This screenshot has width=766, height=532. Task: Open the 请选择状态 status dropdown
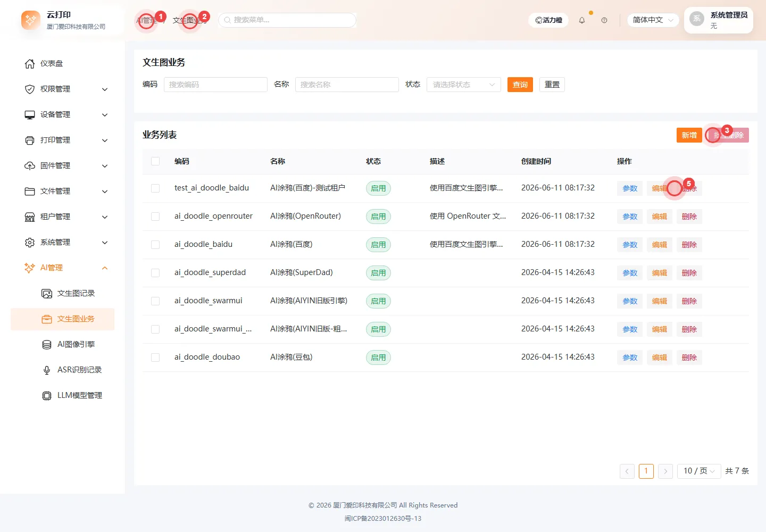point(464,85)
